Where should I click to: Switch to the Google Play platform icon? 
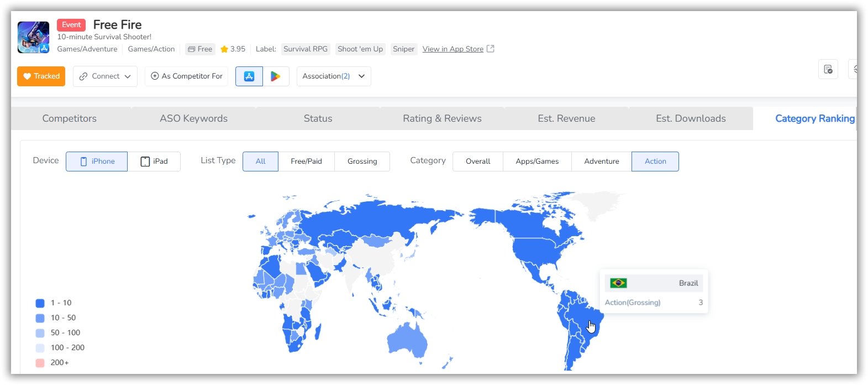click(x=276, y=76)
